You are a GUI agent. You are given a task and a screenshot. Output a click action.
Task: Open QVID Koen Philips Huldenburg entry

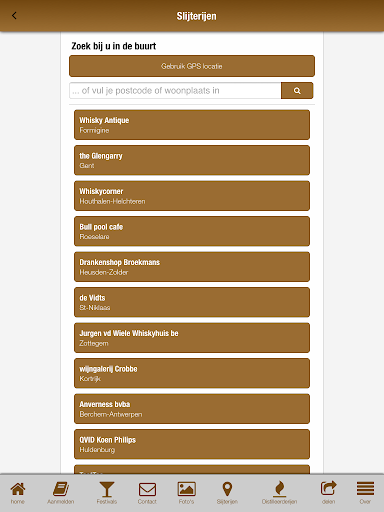[x=192, y=444]
